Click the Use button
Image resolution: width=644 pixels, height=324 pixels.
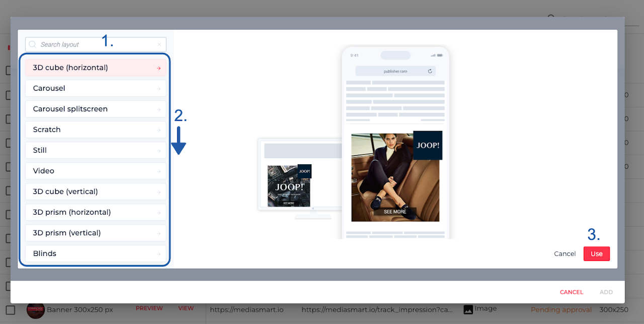[x=597, y=253]
